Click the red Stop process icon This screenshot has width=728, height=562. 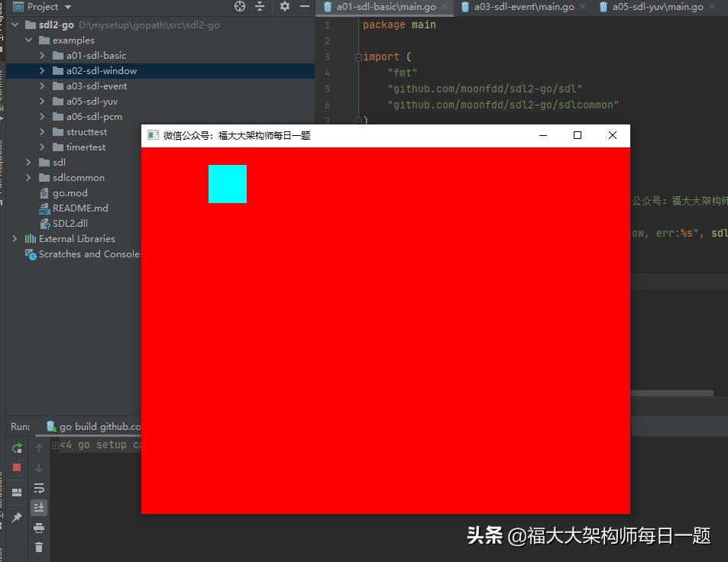[x=16, y=467]
